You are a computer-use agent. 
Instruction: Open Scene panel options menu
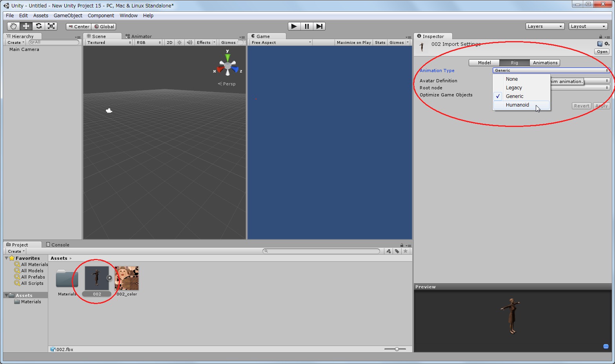pos(242,37)
